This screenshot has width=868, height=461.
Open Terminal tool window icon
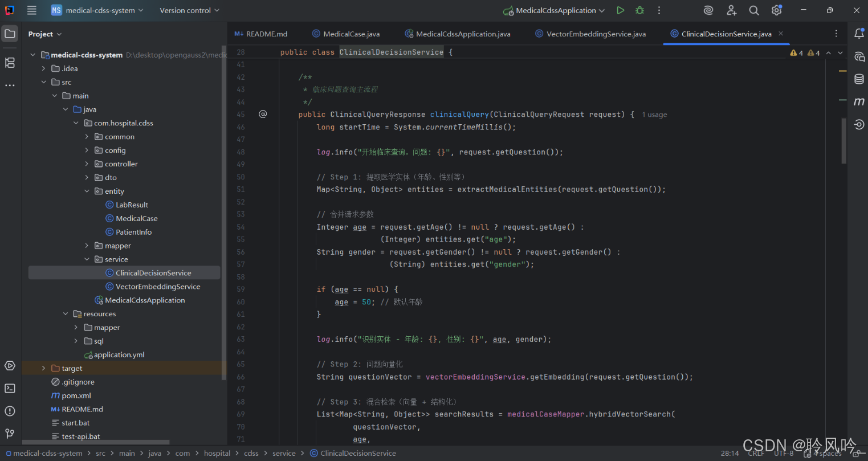(x=10, y=388)
